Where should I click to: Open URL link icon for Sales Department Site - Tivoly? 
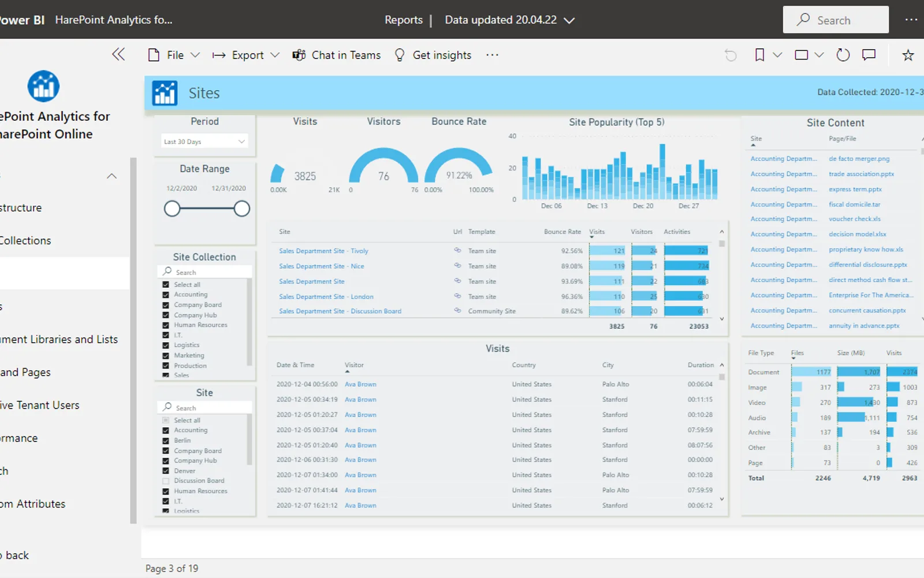pos(457,250)
